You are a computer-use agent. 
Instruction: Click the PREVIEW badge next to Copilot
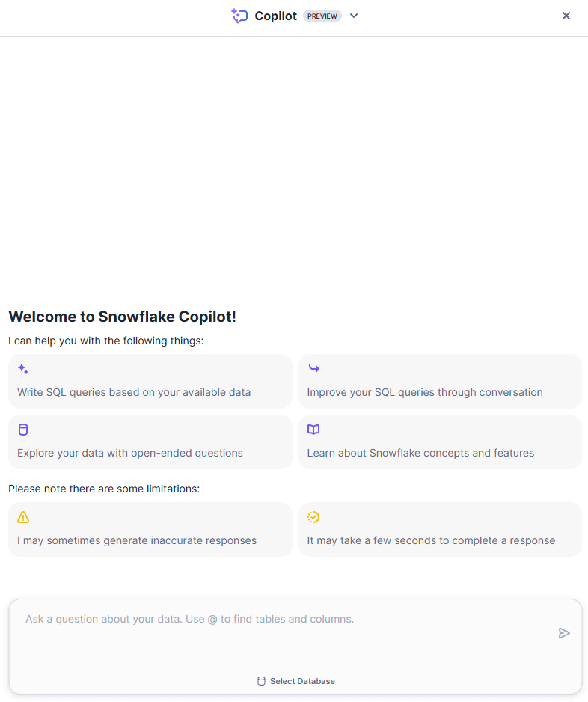pos(322,15)
